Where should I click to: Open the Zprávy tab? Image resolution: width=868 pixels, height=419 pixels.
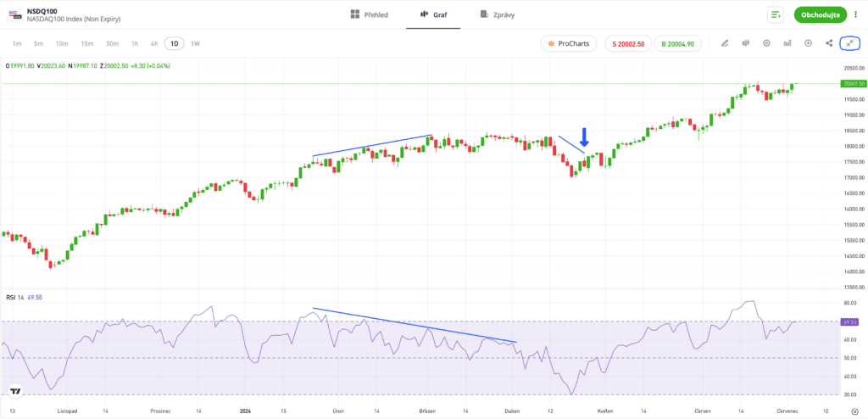498,15
